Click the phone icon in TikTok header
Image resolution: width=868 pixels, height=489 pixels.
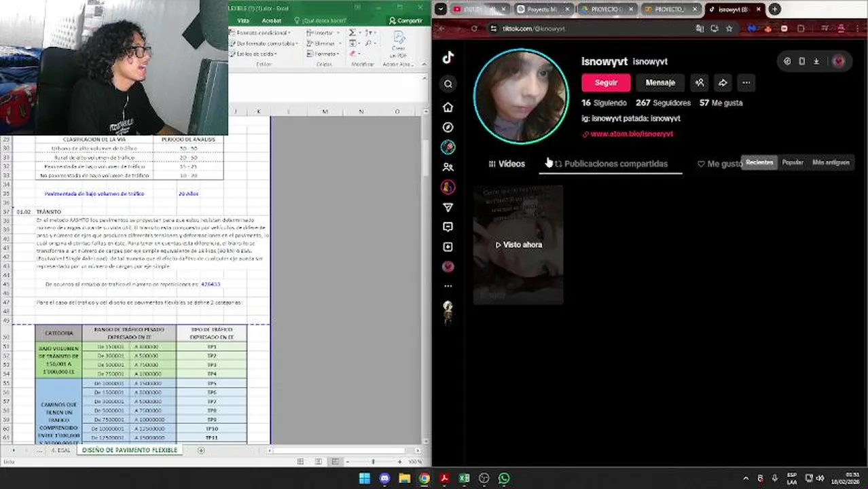[x=801, y=61]
